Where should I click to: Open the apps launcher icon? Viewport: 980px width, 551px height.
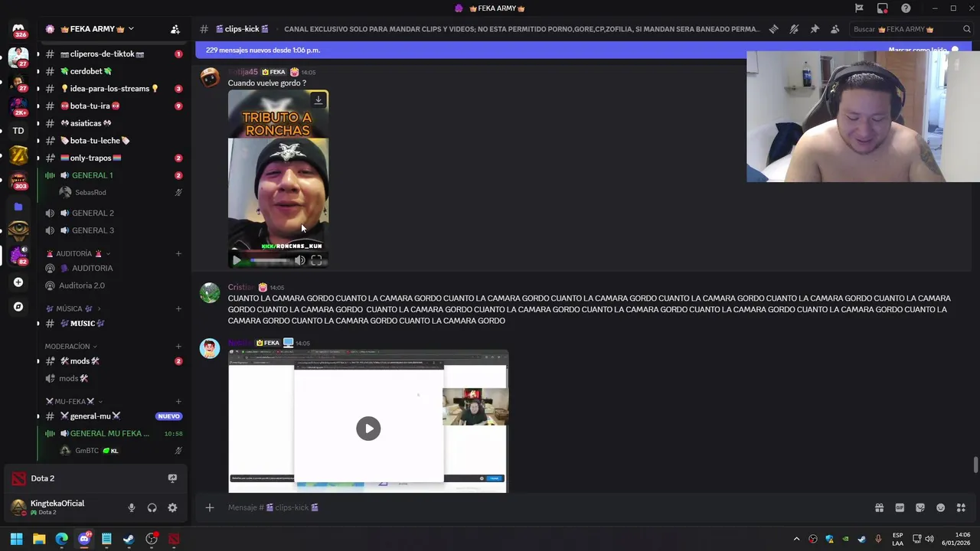click(961, 507)
